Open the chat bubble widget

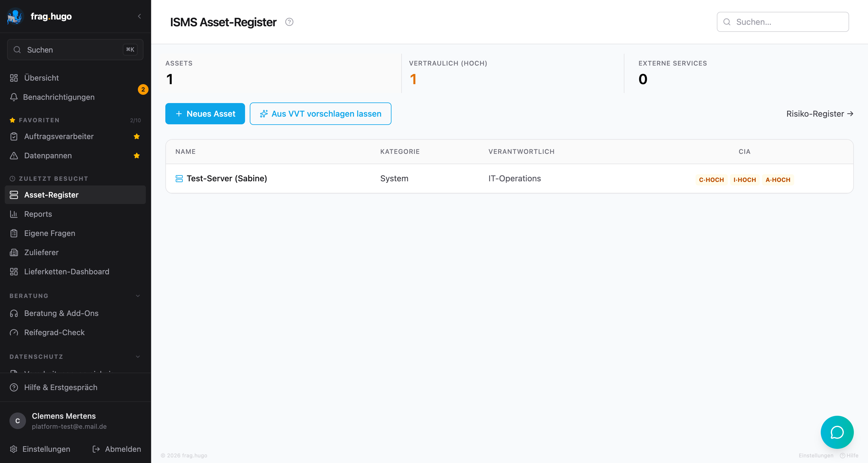coord(837,432)
